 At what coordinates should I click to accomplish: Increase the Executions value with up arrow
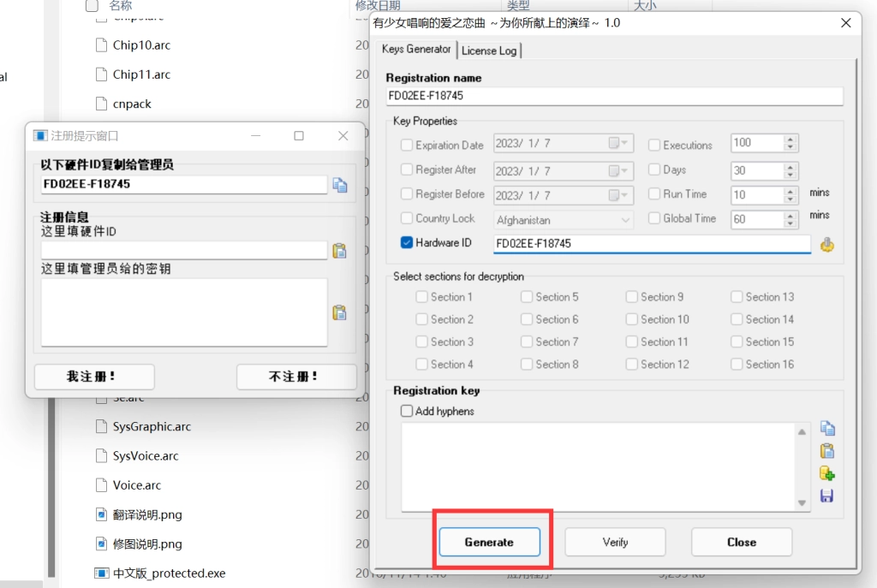coord(790,140)
